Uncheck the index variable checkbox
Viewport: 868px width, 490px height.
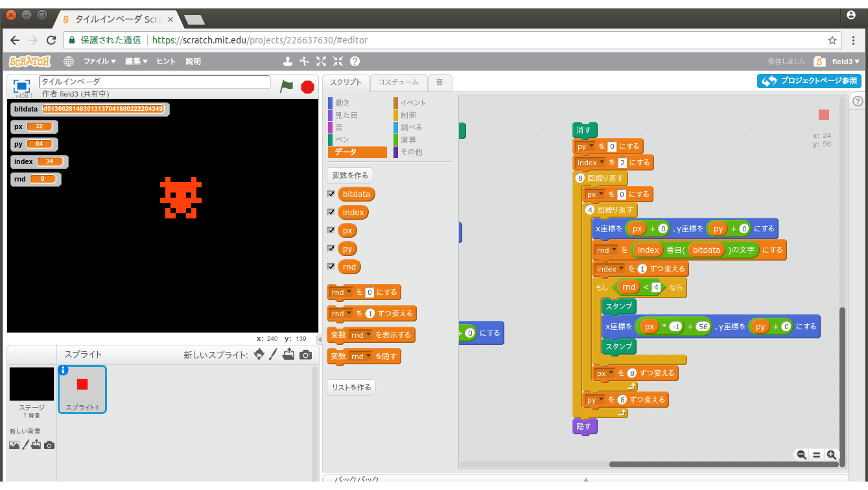331,212
